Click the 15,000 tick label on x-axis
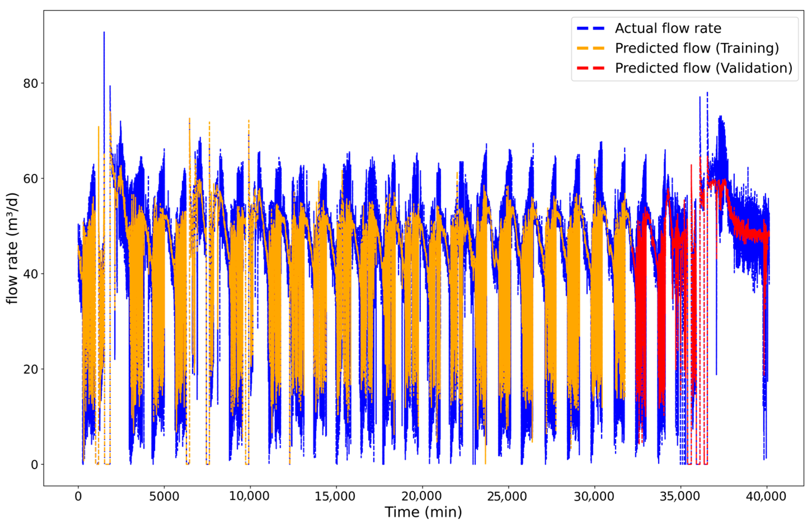 pos(336,496)
